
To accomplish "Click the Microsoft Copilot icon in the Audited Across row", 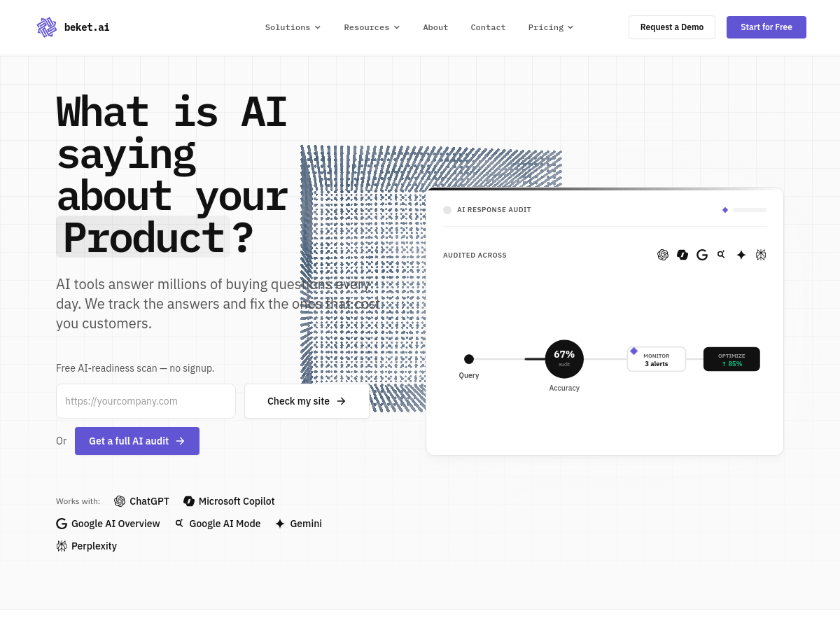I will [682, 255].
